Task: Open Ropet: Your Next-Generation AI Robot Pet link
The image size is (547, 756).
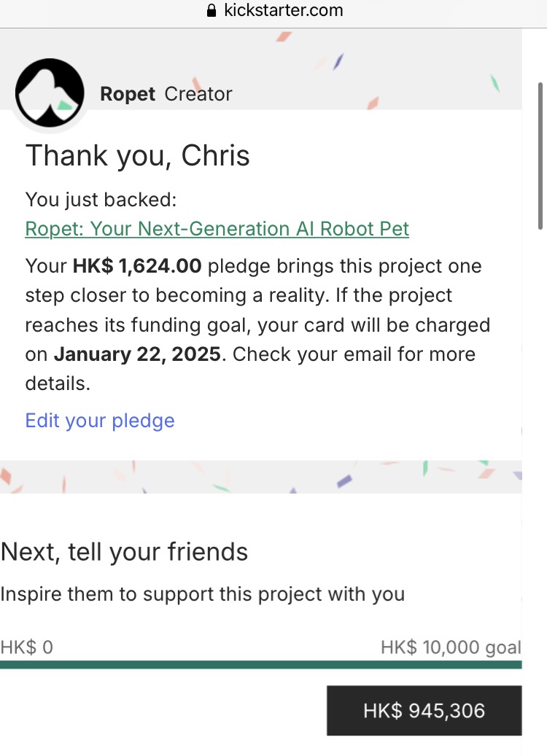Action: tap(217, 229)
